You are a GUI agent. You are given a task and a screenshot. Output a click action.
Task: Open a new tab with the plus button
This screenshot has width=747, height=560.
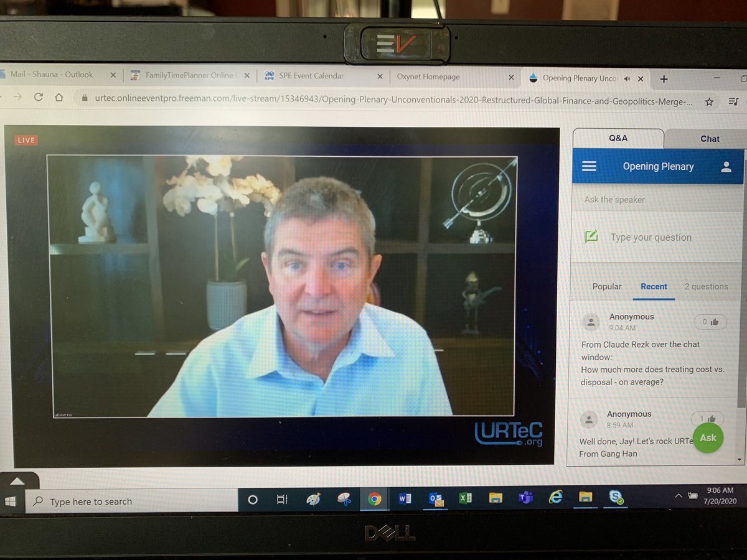(x=664, y=79)
